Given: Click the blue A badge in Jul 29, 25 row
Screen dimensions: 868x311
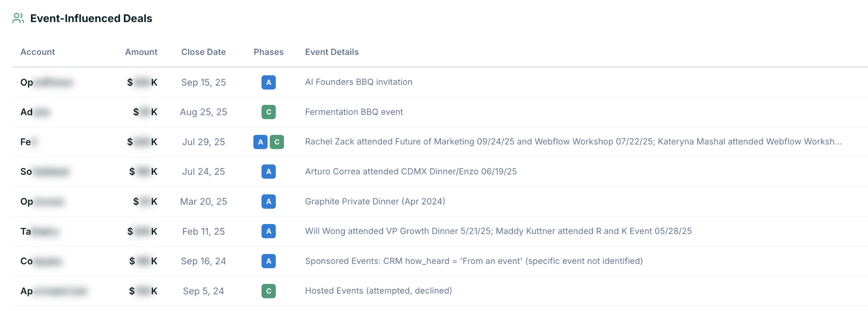Looking at the screenshot, I should (x=261, y=142).
